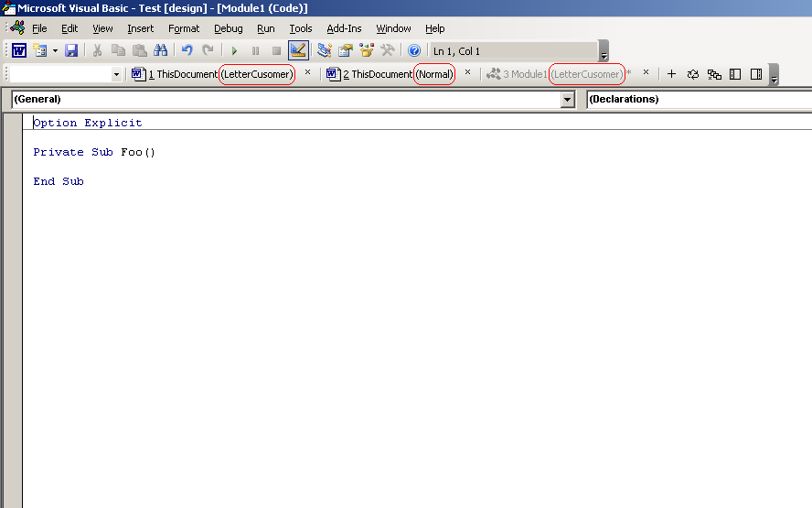
Task: Click Break pause icon
Action: click(255, 51)
